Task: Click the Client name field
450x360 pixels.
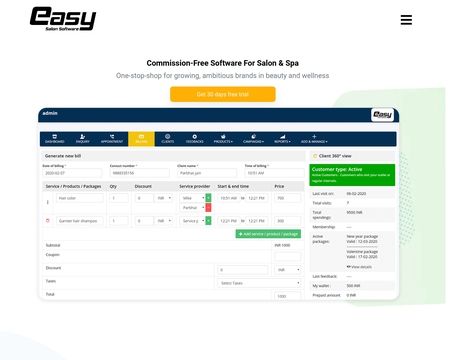Action: pyautogui.click(x=207, y=173)
